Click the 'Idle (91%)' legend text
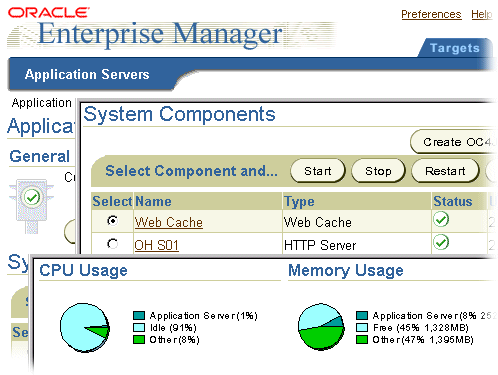The width and height of the screenshot is (498, 375). [173, 328]
